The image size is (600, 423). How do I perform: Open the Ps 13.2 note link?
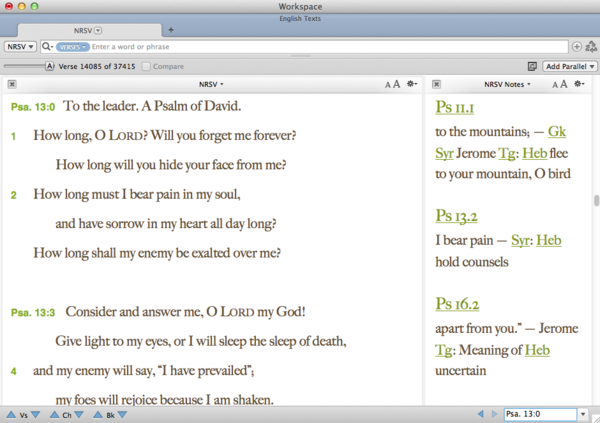456,216
